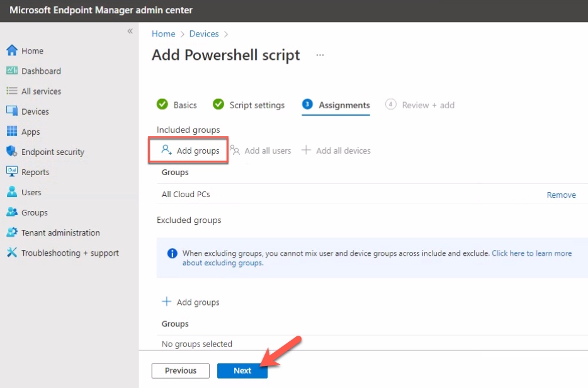This screenshot has width=588, height=388.
Task: Open Devices in the sidebar menu
Action: pyautogui.click(x=35, y=112)
